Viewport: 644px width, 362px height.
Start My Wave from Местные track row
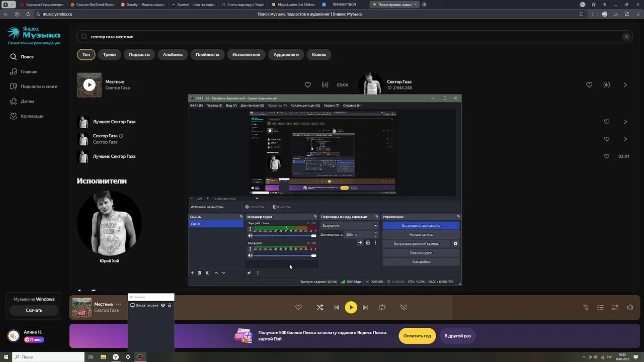point(325,84)
